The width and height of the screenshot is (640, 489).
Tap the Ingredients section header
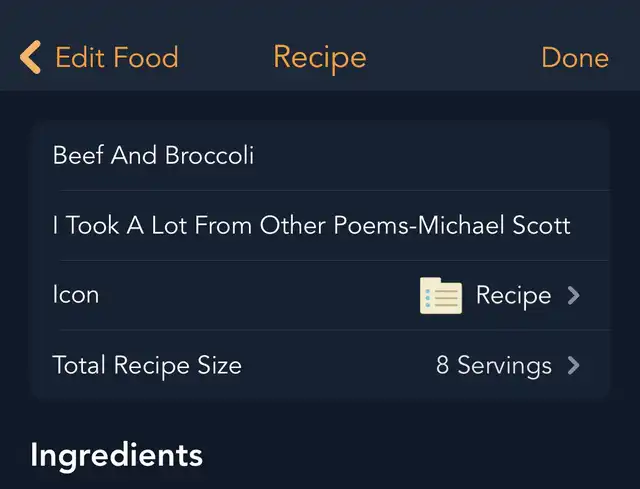117,455
